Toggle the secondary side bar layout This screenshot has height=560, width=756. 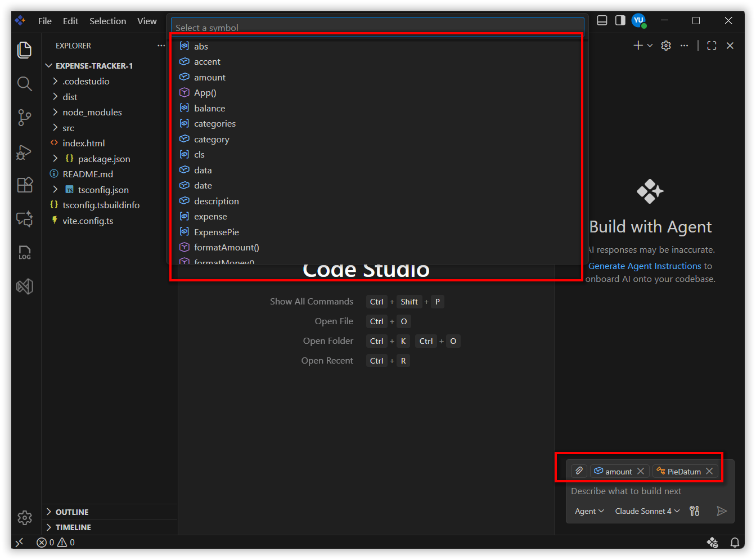click(620, 21)
